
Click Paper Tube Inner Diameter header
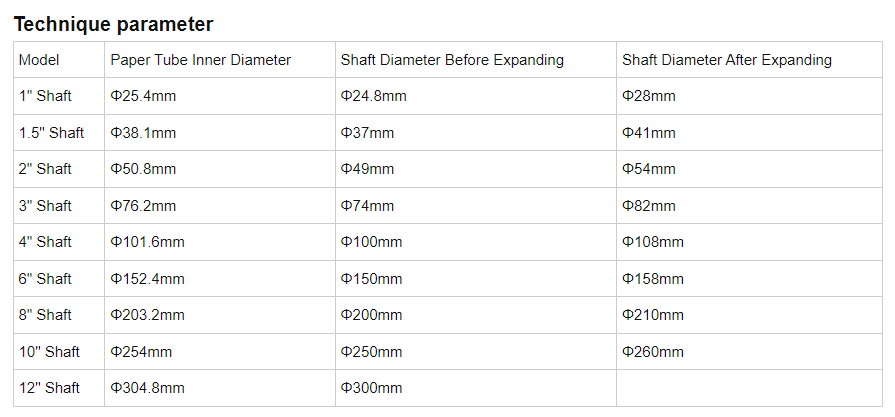200,60
